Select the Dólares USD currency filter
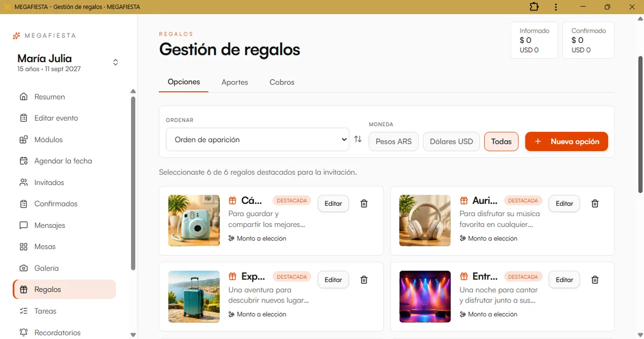This screenshot has height=339, width=644. click(451, 142)
